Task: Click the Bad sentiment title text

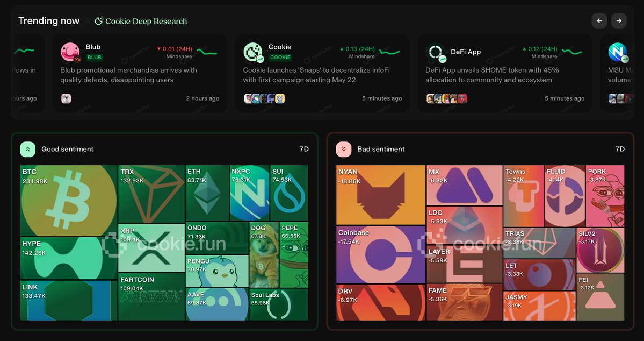Action: [381, 149]
